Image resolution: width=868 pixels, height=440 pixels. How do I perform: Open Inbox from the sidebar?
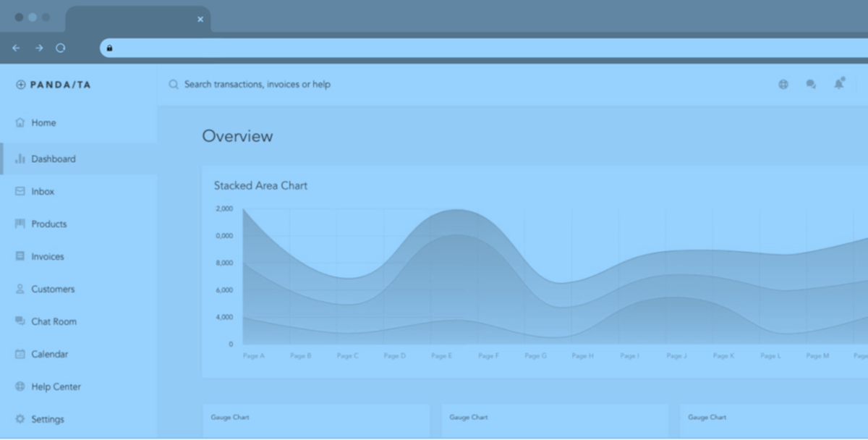[79, 192]
